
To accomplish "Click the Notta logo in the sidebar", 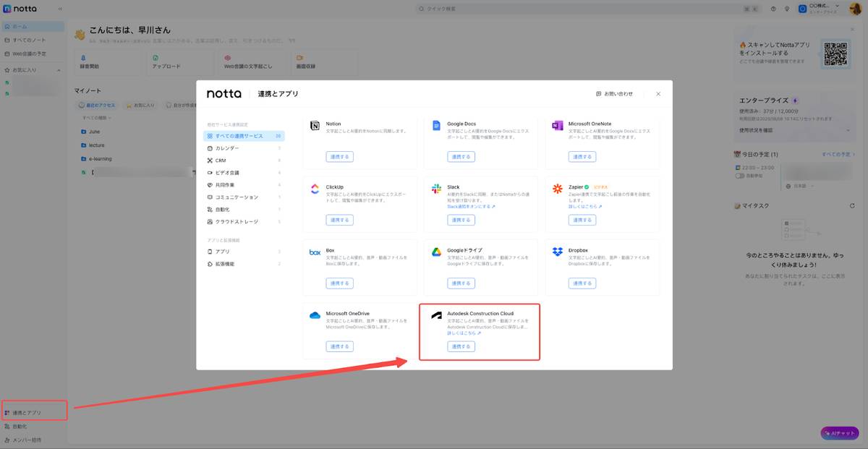I will [18, 9].
